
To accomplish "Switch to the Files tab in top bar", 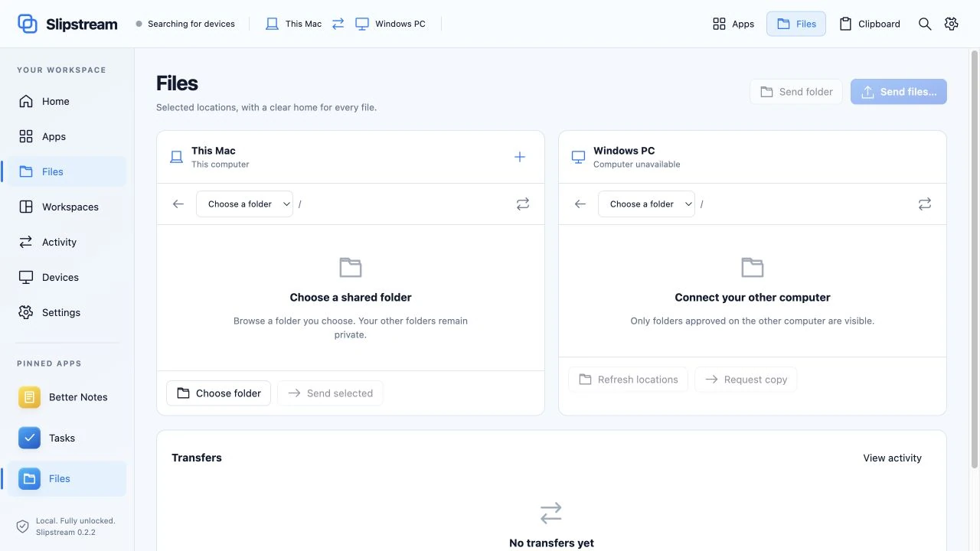I will pyautogui.click(x=796, y=24).
